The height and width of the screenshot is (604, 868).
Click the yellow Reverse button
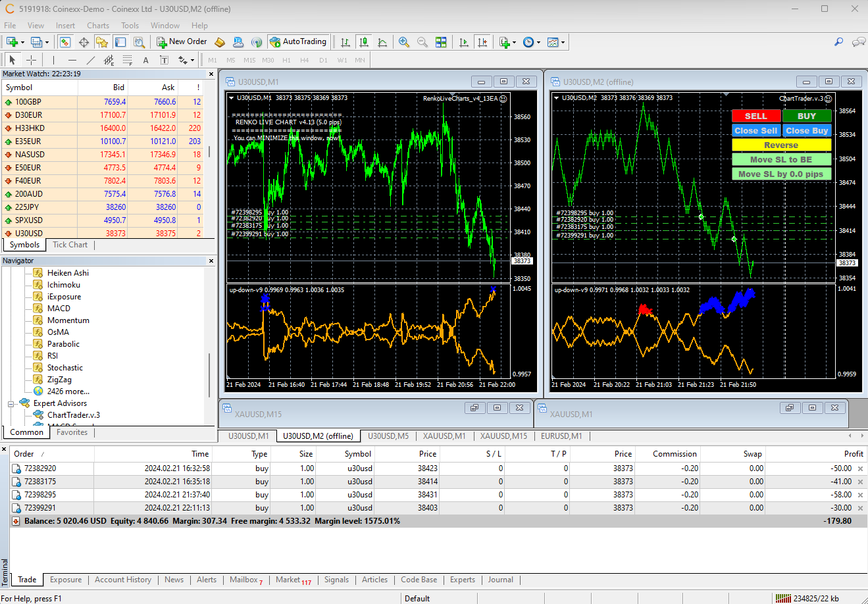tap(781, 145)
